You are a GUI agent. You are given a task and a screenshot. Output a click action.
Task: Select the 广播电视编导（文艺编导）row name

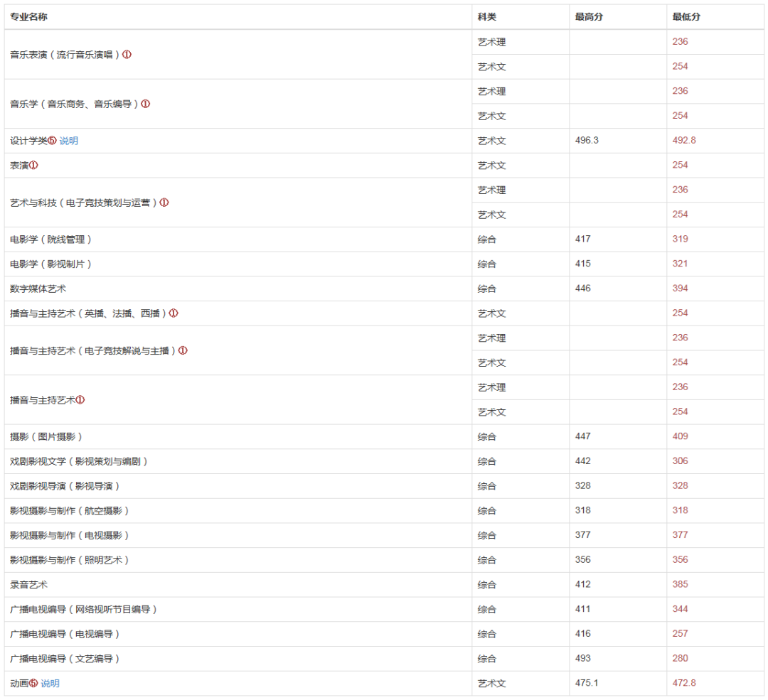65,659
